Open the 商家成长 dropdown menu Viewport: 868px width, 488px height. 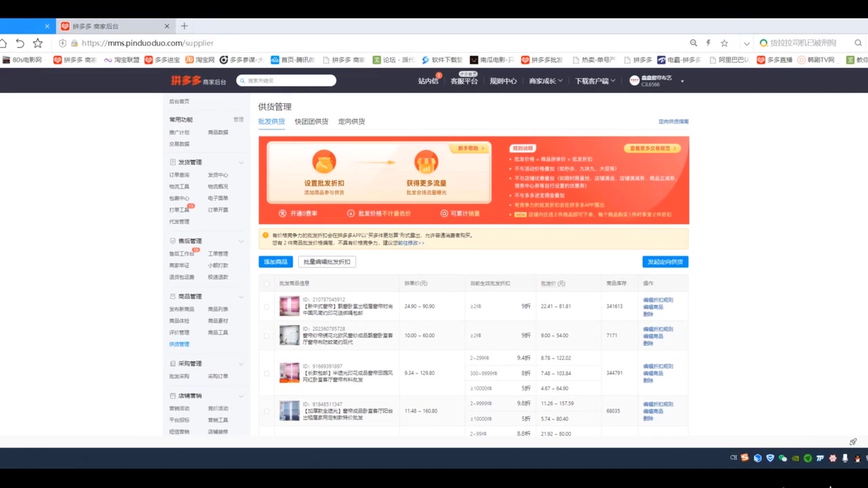point(546,81)
